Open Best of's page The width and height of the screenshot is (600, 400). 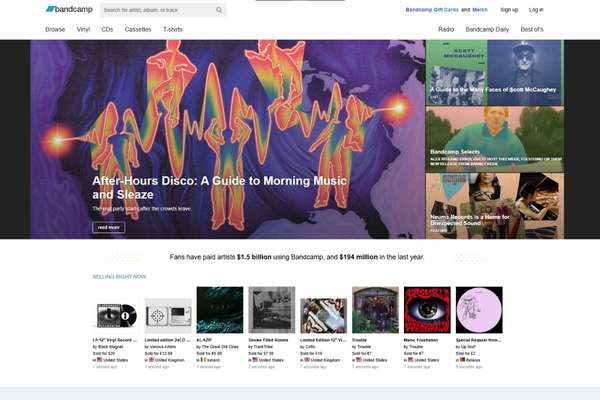tap(532, 29)
